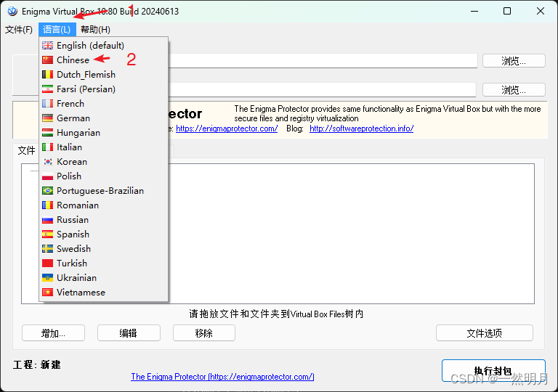The width and height of the screenshot is (558, 392).
Task: Choose Polish in the language menu
Action: (103, 176)
